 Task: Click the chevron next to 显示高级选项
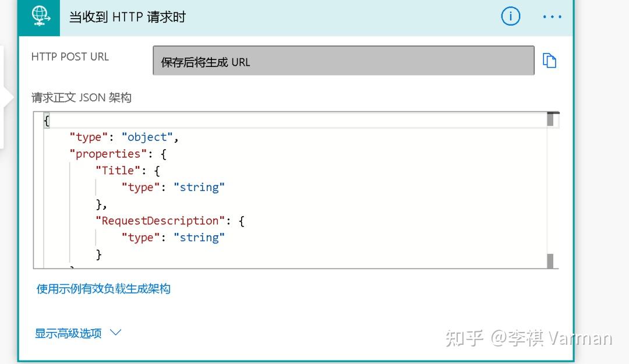click(x=115, y=333)
